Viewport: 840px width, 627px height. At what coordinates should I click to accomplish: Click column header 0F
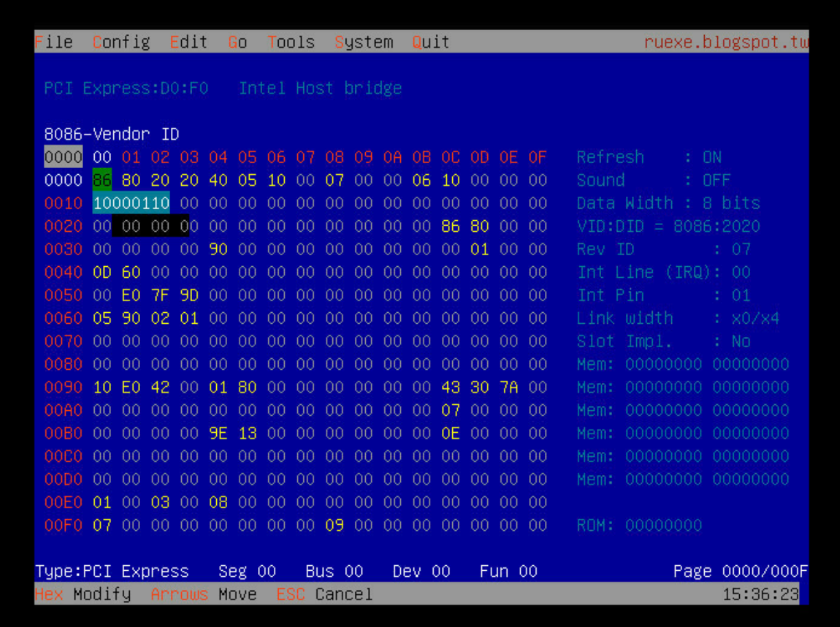tap(537, 158)
